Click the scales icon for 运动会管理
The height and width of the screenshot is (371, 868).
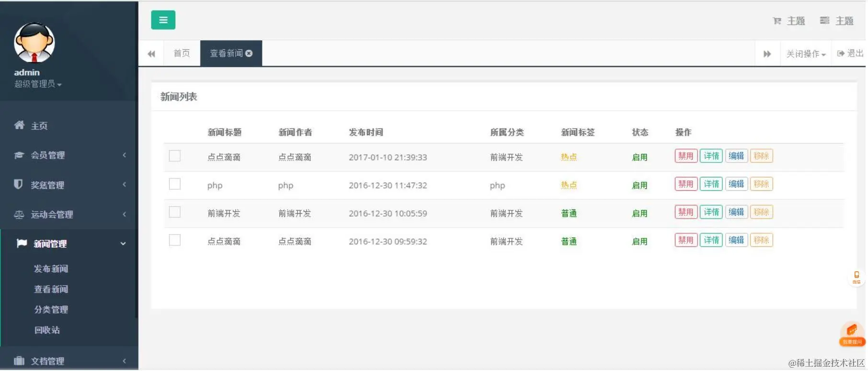[19, 215]
